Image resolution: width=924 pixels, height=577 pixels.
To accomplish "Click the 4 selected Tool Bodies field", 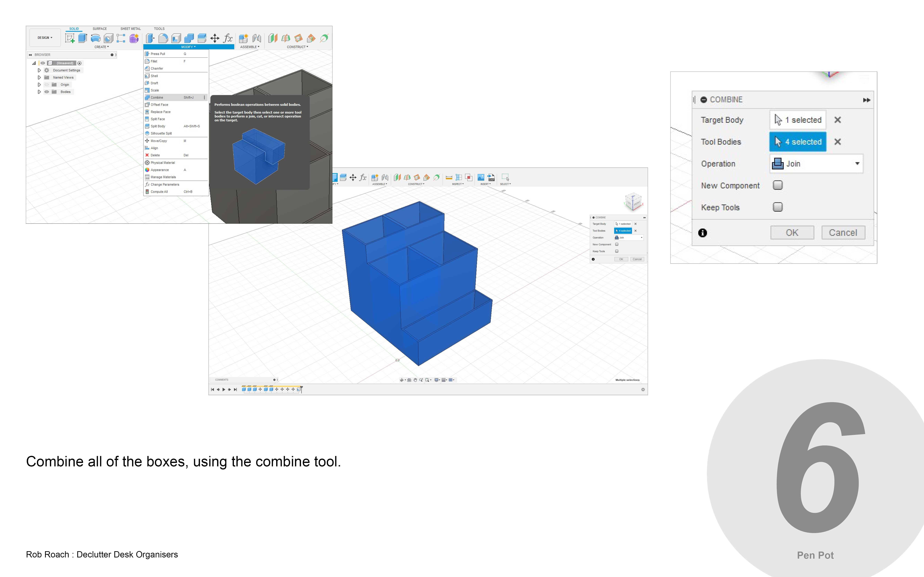I will [798, 142].
